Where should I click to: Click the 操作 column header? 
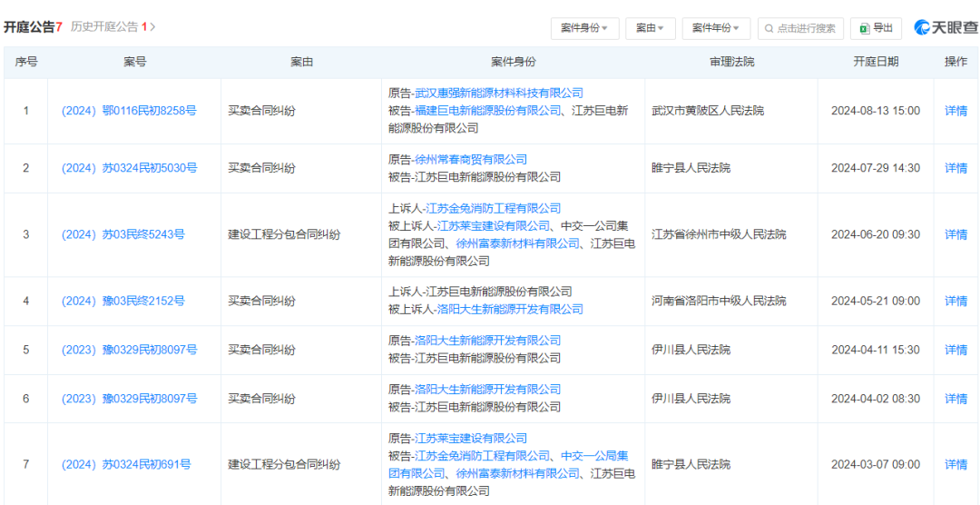(955, 62)
